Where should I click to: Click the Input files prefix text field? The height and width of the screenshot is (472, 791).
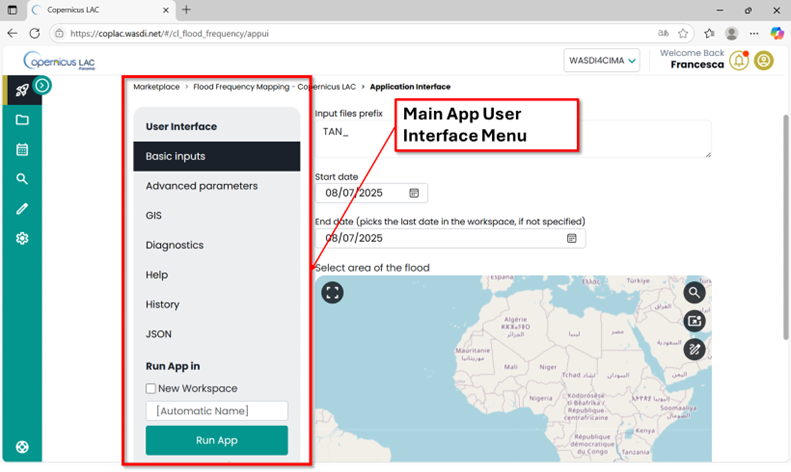513,139
